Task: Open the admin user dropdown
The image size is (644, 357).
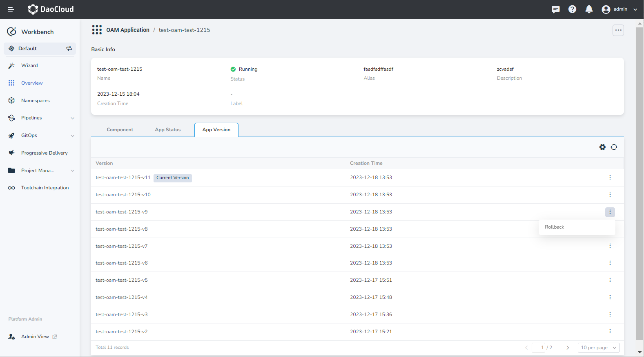Action: click(619, 9)
